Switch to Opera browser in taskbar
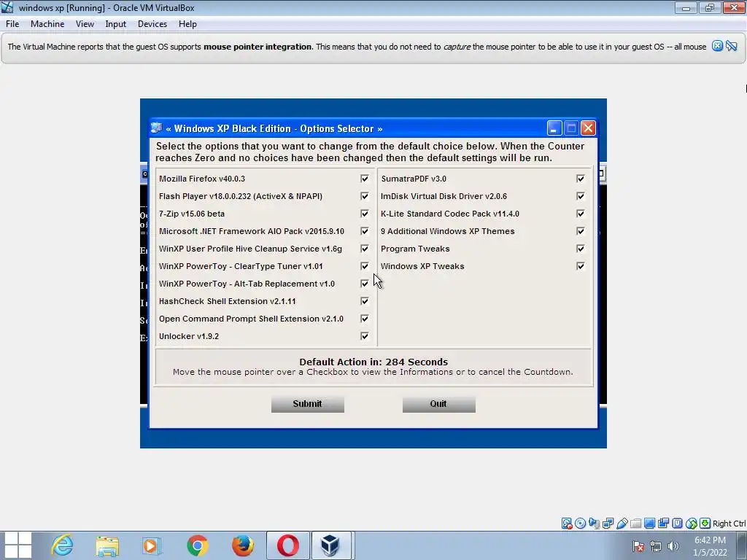 point(287,545)
